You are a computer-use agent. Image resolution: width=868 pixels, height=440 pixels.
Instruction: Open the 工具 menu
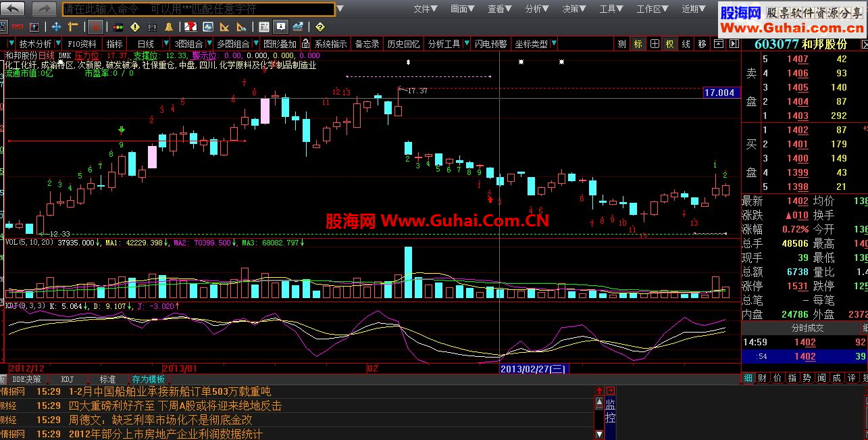click(x=611, y=9)
